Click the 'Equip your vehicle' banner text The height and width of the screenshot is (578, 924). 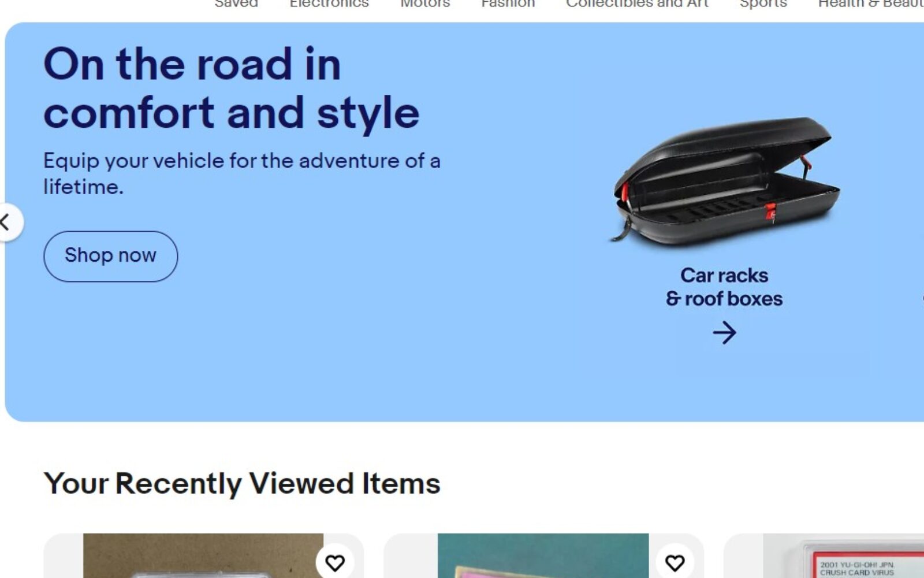coord(242,173)
